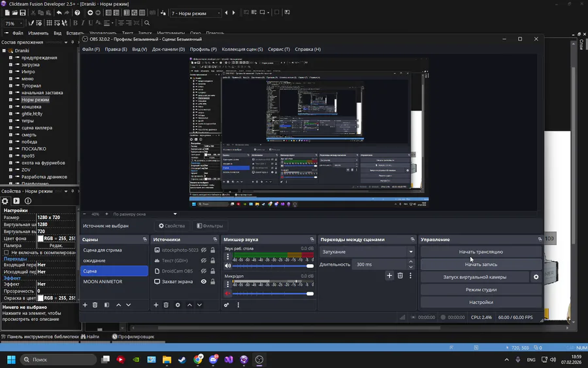Check the 'Не включать в скомпилированное' checkbox
This screenshot has height=368, width=588.
[7, 252]
